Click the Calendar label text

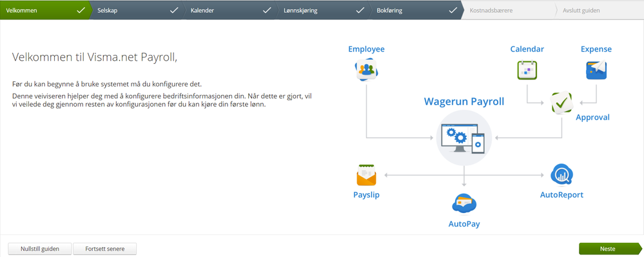(x=527, y=49)
